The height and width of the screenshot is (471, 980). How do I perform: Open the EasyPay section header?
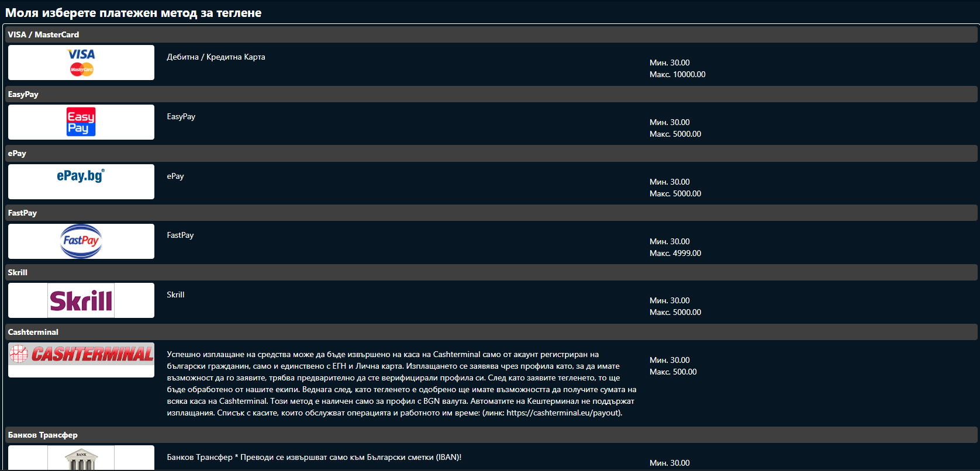tap(491, 94)
